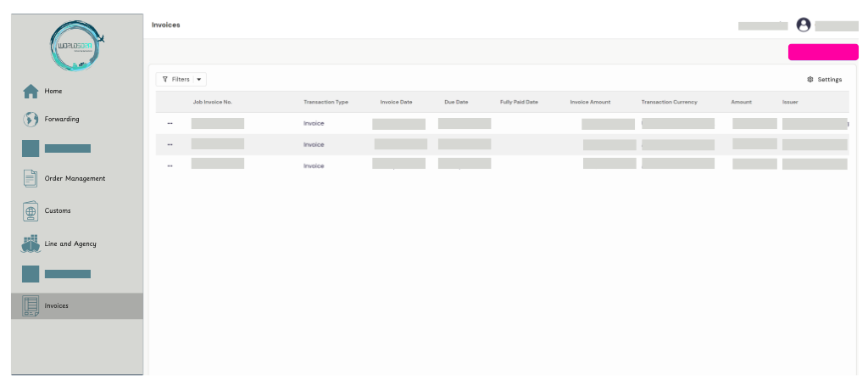Click the user profile avatar icon

[804, 25]
